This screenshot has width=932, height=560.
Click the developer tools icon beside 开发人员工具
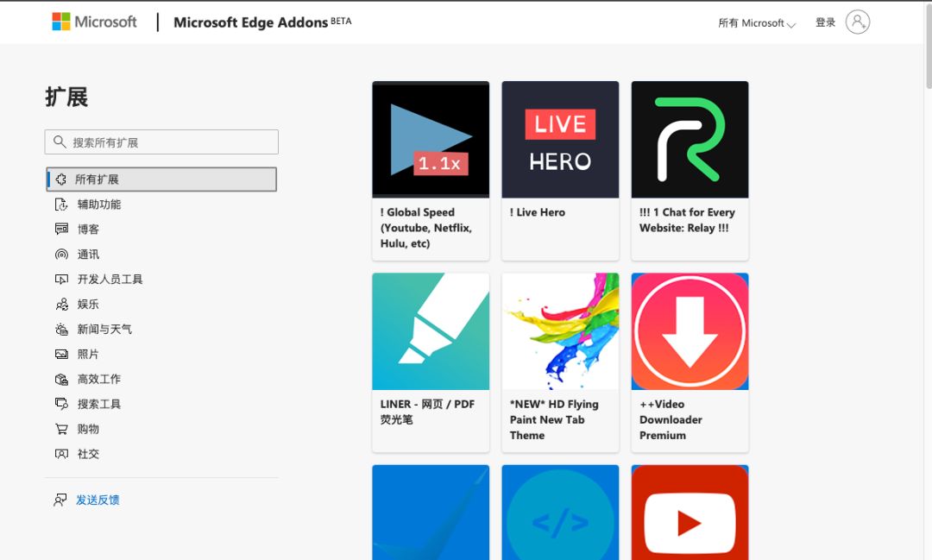pos(61,279)
